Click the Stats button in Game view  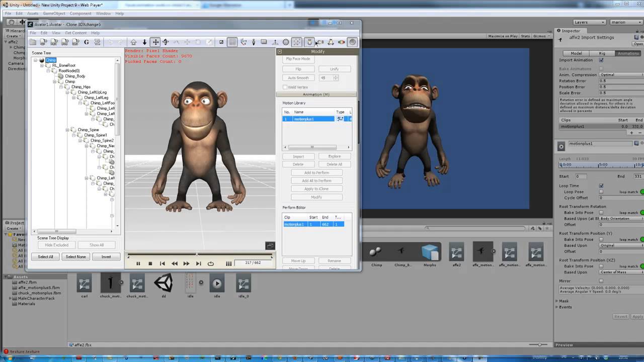(525, 36)
